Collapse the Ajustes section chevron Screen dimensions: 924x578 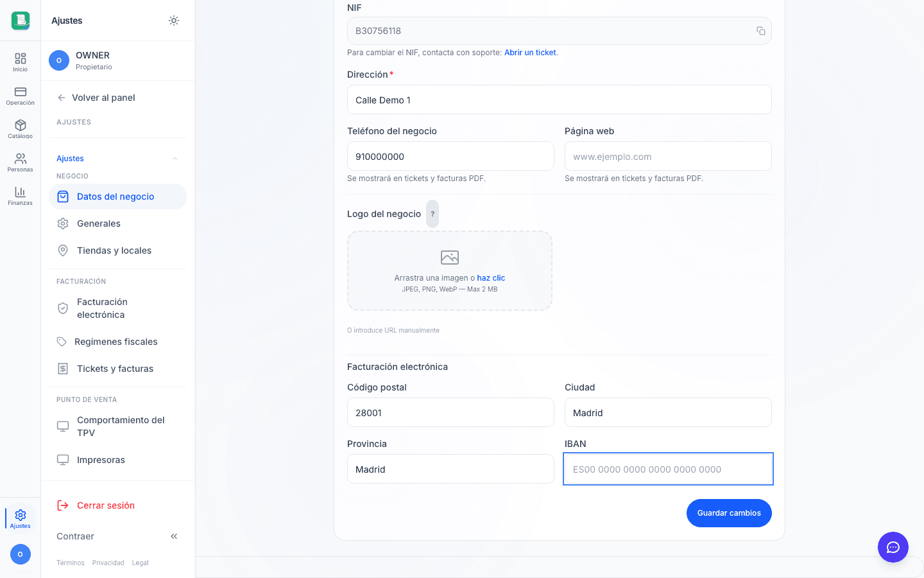(175, 159)
